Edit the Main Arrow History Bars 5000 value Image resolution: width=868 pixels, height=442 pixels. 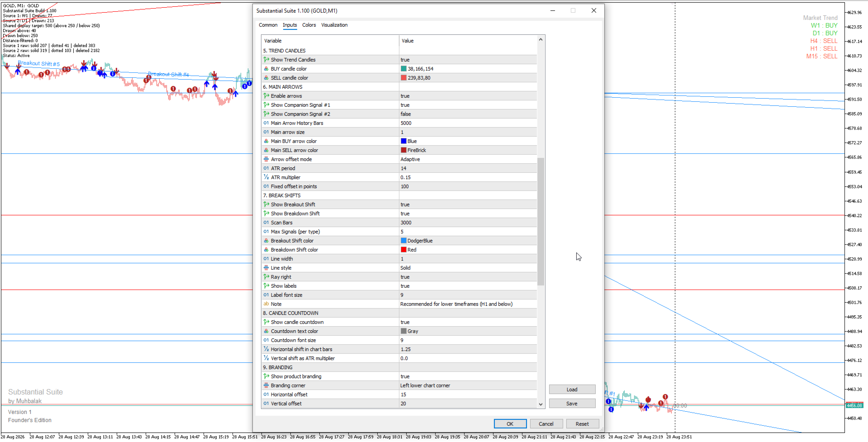click(468, 123)
